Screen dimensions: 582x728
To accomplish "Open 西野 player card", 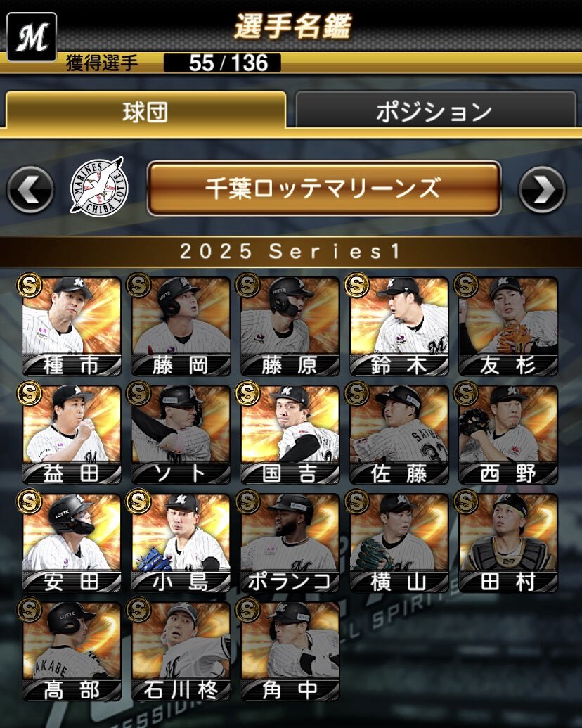I will [508, 435].
